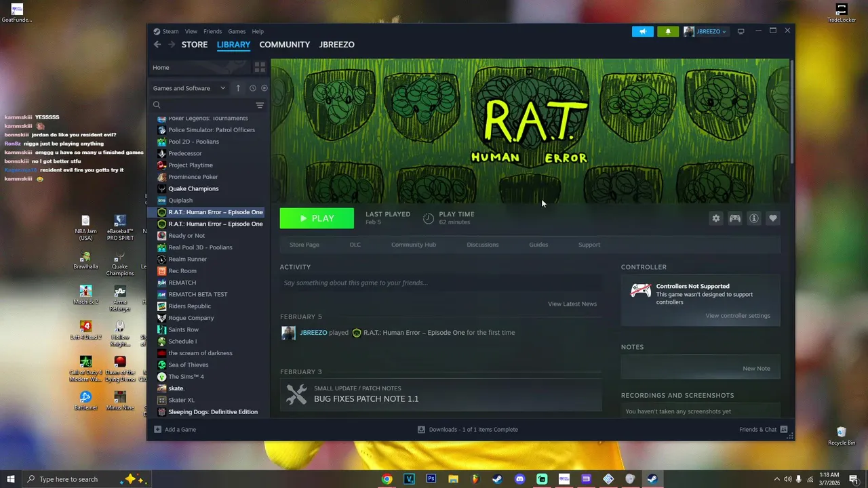
Task: Open the TradeLocker desktop icon
Action: click(842, 13)
